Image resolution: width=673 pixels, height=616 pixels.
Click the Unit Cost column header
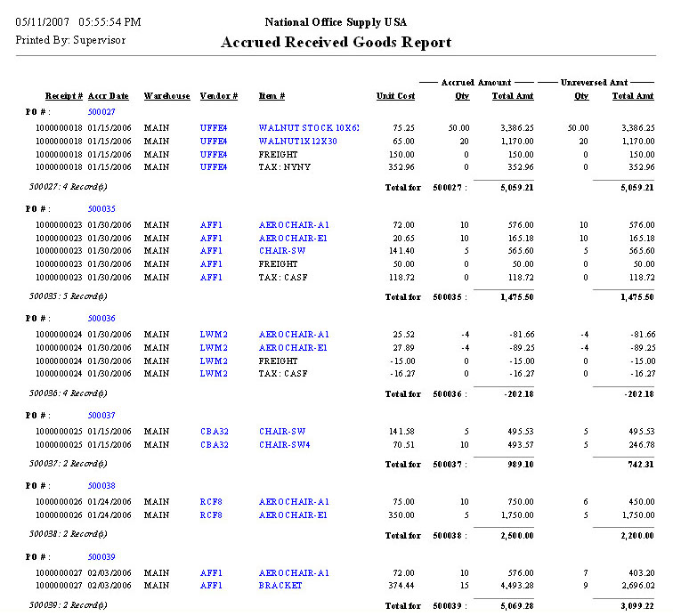(x=395, y=96)
